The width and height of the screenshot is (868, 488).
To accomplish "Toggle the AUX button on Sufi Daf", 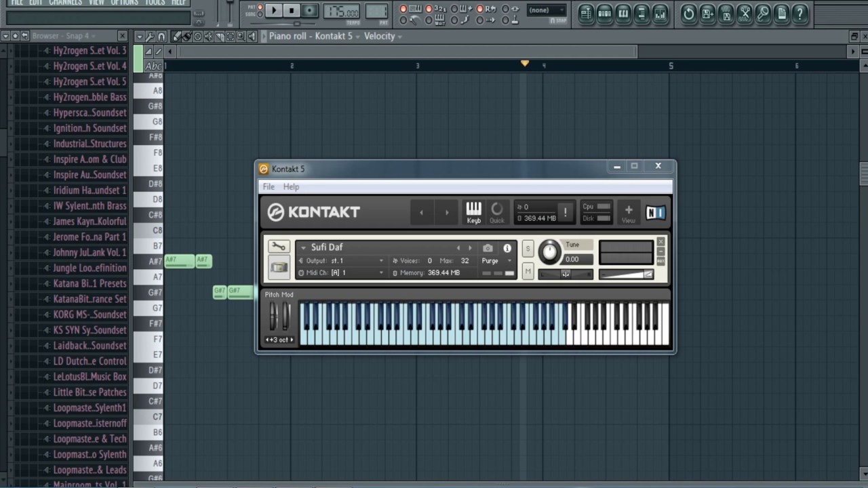I will coord(660,260).
